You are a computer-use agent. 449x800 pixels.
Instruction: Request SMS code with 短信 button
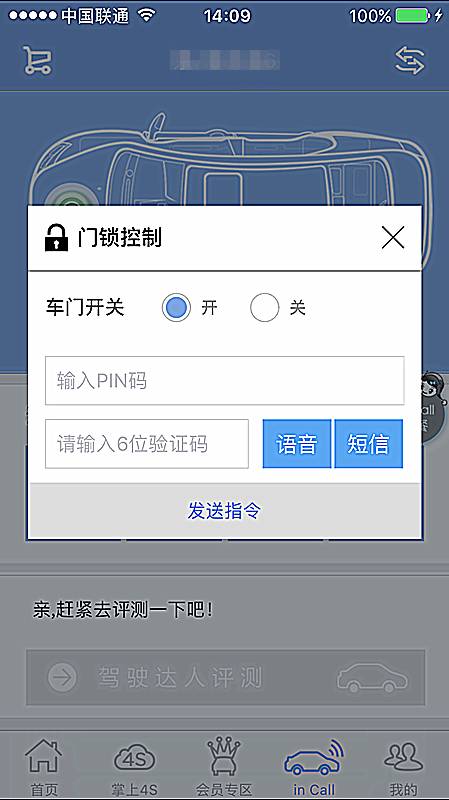pyautogui.click(x=368, y=444)
